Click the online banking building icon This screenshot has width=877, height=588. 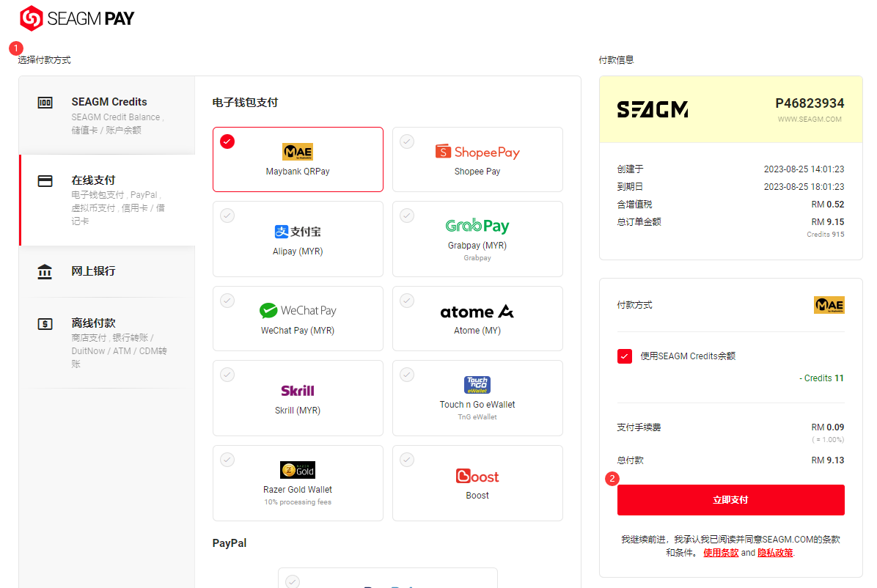45,272
